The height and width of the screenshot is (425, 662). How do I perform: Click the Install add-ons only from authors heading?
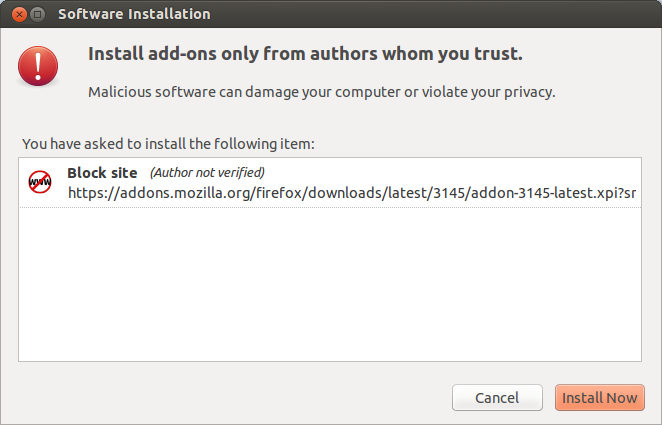305,54
